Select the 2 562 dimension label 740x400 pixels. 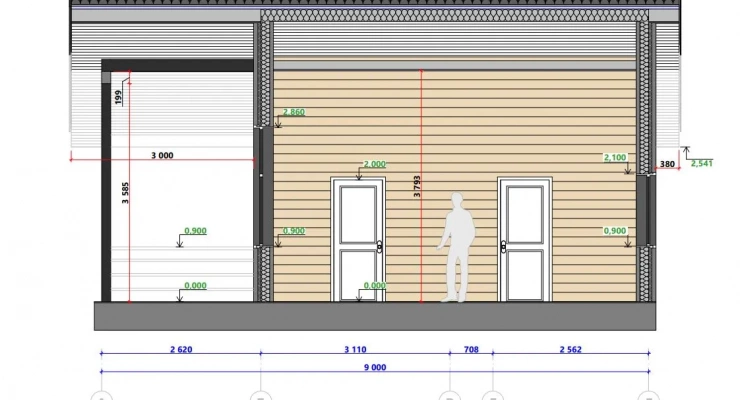click(x=571, y=350)
